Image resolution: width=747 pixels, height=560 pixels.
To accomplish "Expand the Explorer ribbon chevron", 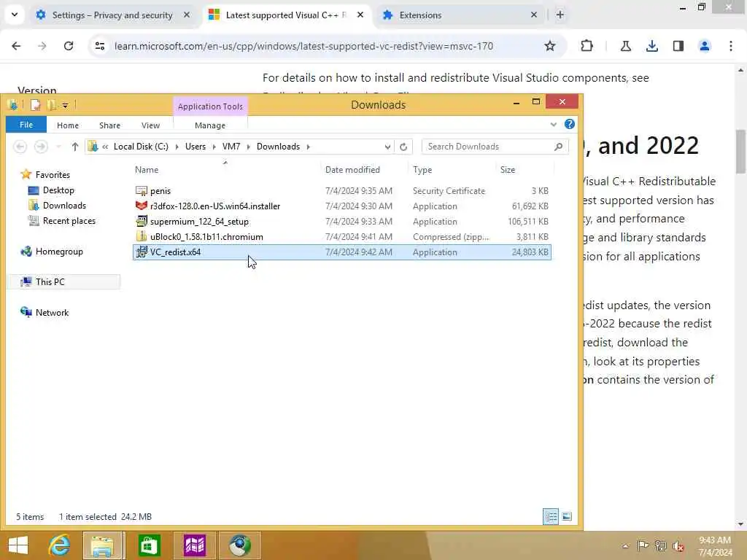I will coord(553,124).
